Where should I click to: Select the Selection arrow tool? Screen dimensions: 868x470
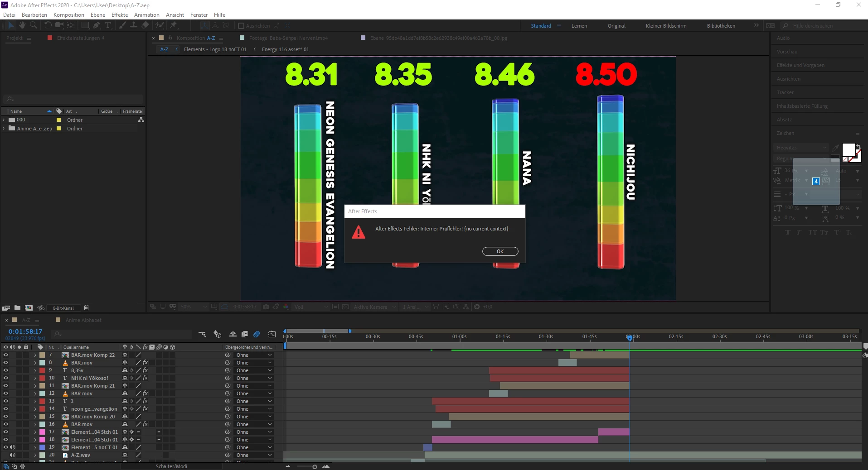click(x=11, y=25)
